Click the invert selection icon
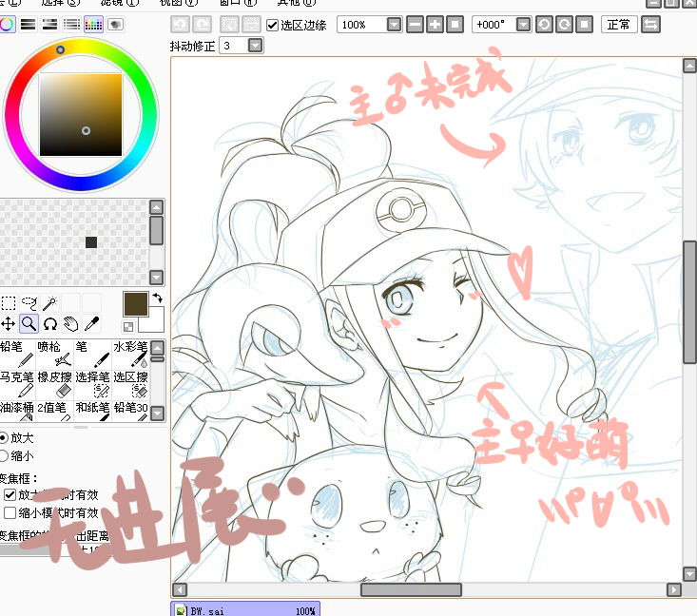Viewport: 697px width, 616px height. pyautogui.click(x=251, y=25)
